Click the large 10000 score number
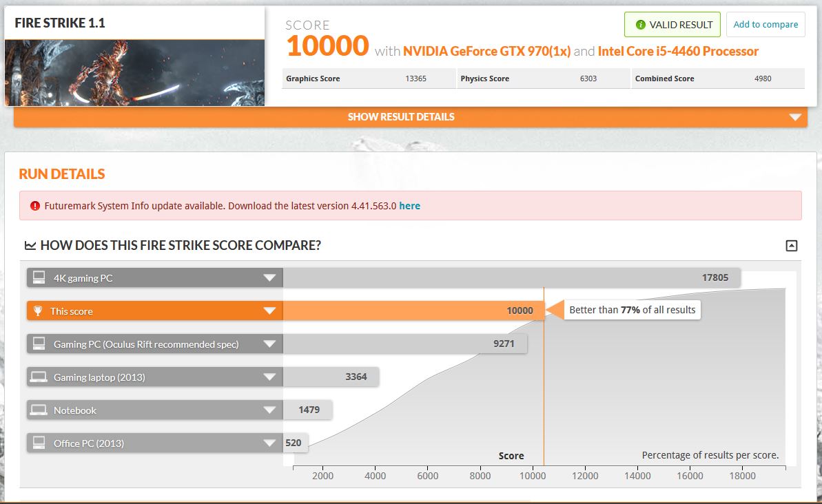 pyautogui.click(x=328, y=45)
